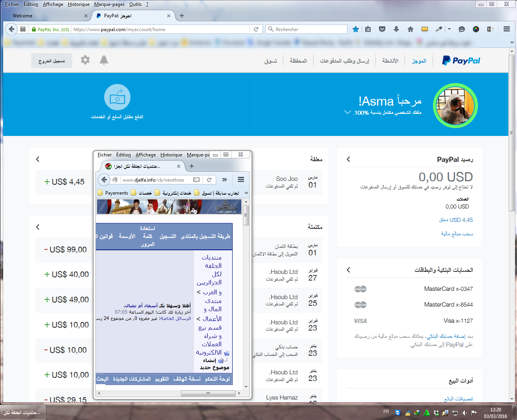Show hidden bookmarks chevron in the main window
Image resolution: width=517 pixels, height=420 pixels.
point(512,42)
